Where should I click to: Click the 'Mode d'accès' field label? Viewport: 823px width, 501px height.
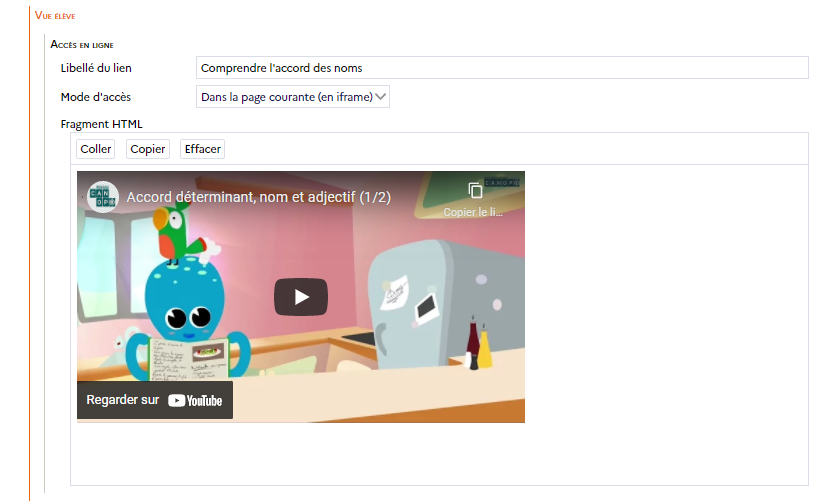click(x=96, y=97)
